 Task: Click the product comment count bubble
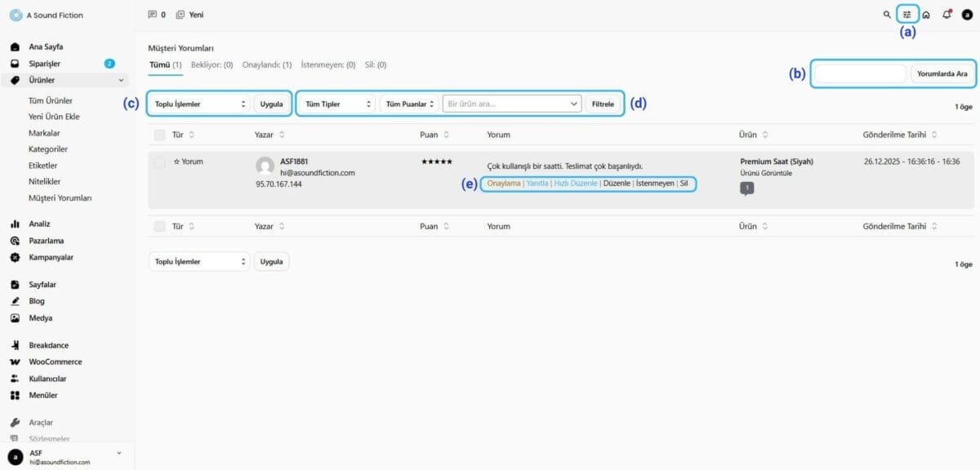coord(747,188)
